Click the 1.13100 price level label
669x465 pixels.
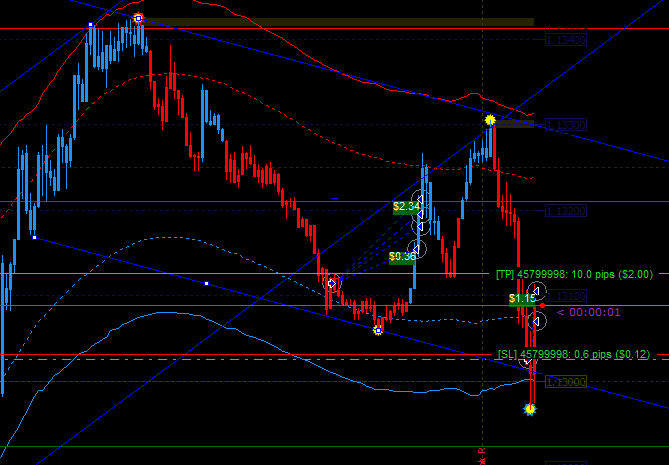tap(566, 296)
